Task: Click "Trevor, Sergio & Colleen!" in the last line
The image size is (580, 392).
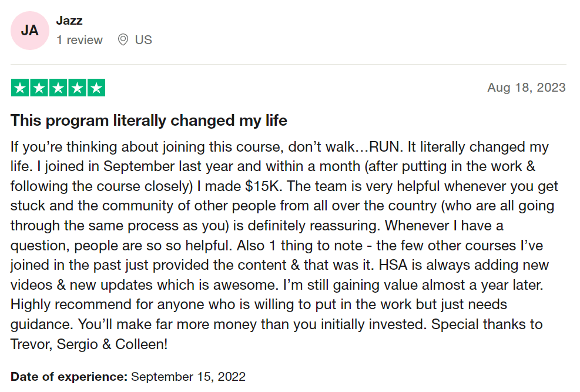Action: [89, 344]
